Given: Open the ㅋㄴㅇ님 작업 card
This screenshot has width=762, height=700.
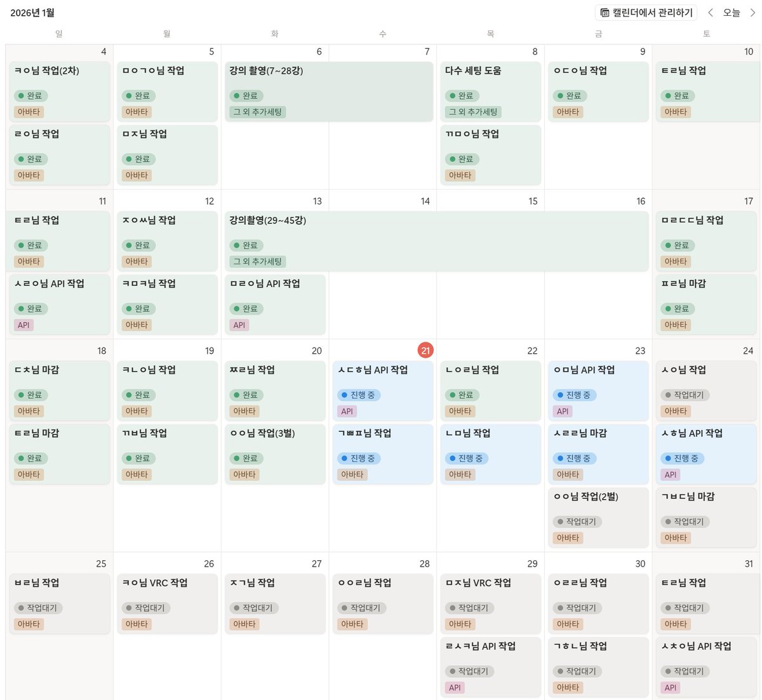Looking at the screenshot, I should (167, 391).
